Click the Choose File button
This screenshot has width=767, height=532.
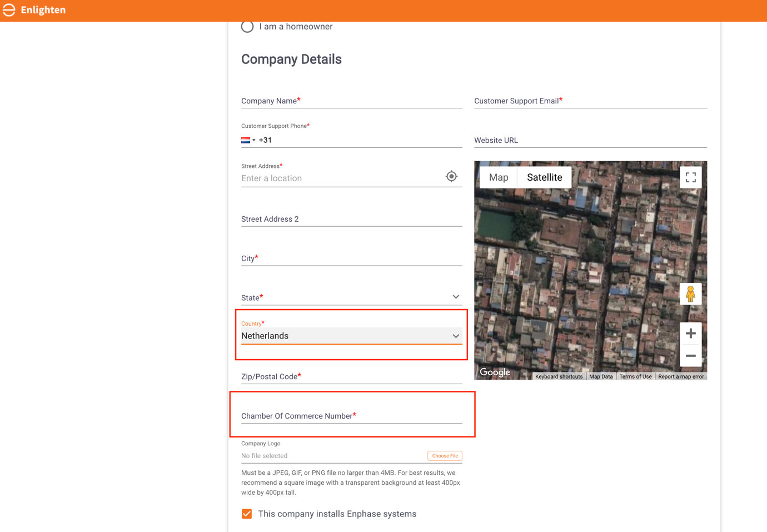pos(445,456)
